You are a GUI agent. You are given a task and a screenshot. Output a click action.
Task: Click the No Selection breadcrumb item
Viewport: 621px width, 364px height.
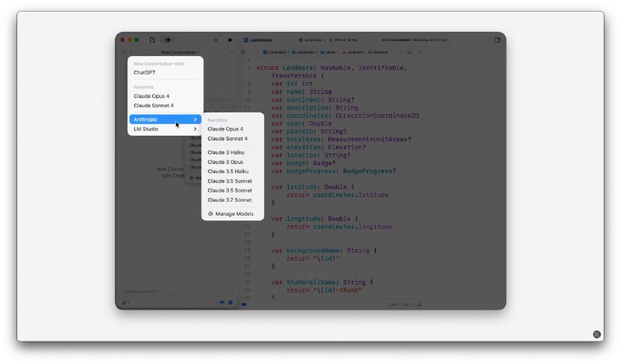[x=378, y=52]
